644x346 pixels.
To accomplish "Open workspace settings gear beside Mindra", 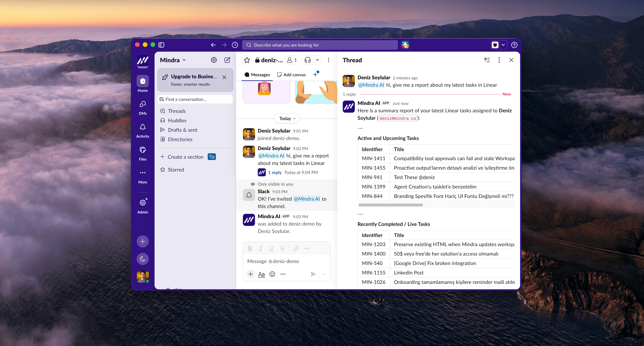I will click(214, 60).
